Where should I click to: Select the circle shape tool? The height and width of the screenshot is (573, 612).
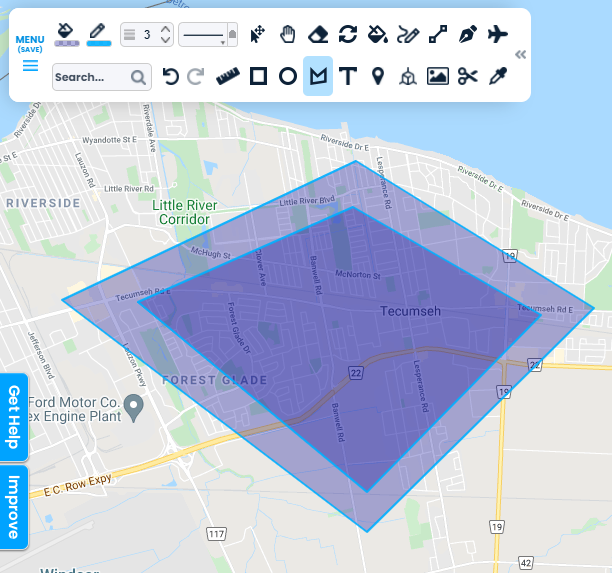pos(288,76)
